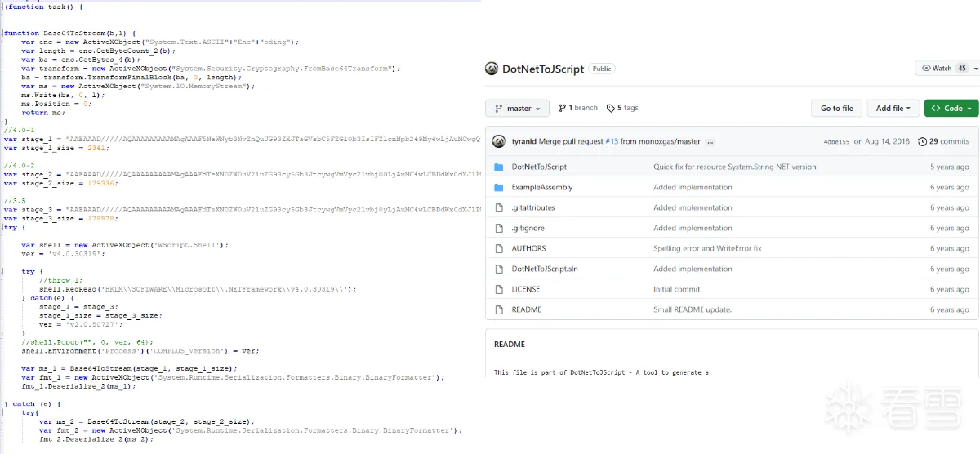This screenshot has height=454, width=980.
Task: Open commit 'Quick fix for resource System.String NET version'
Action: (x=734, y=167)
